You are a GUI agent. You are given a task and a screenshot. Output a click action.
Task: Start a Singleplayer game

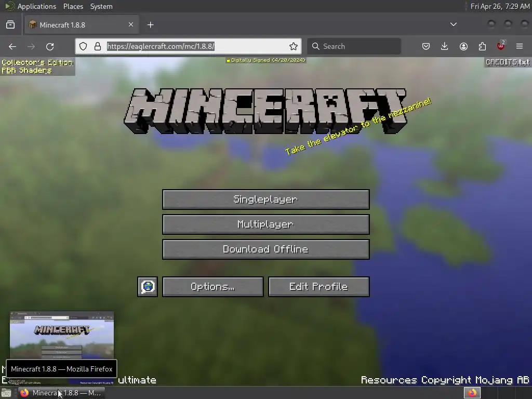coord(266,199)
